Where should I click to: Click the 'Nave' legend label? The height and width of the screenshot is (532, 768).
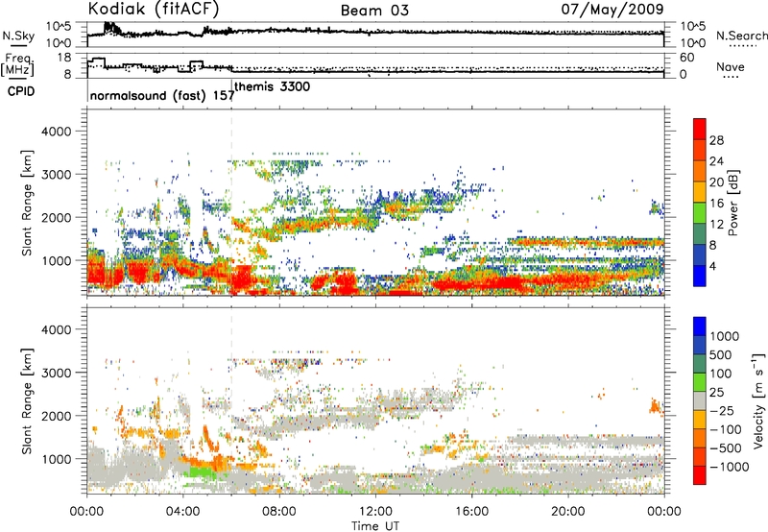[731, 66]
